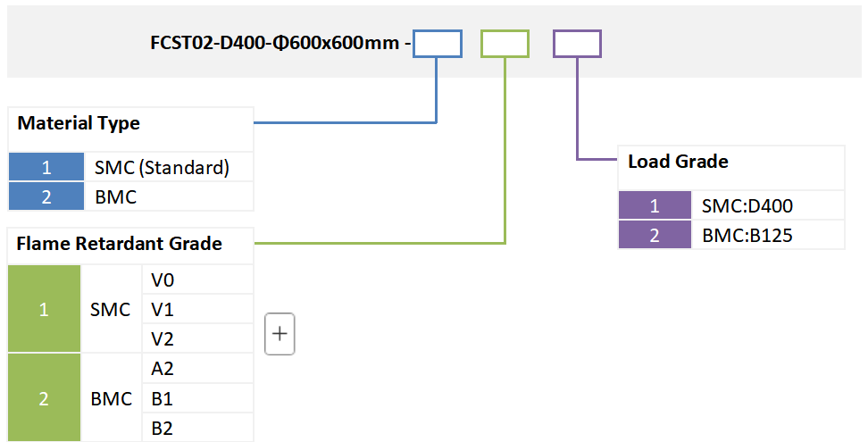
Task: Select the V1 flame retardant grade
Action: [163, 310]
